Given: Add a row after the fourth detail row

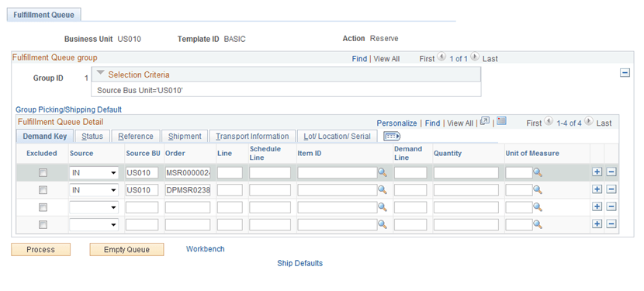Looking at the screenshot, I should 597,224.
